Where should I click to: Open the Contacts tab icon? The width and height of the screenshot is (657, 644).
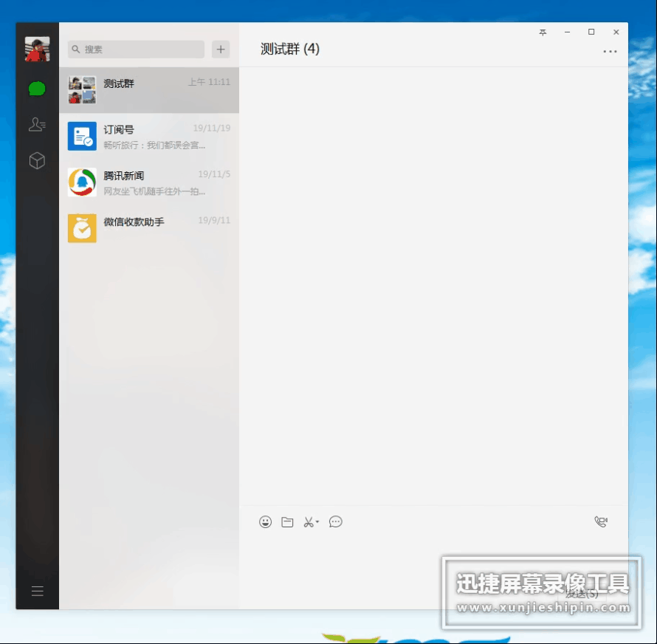[37, 125]
